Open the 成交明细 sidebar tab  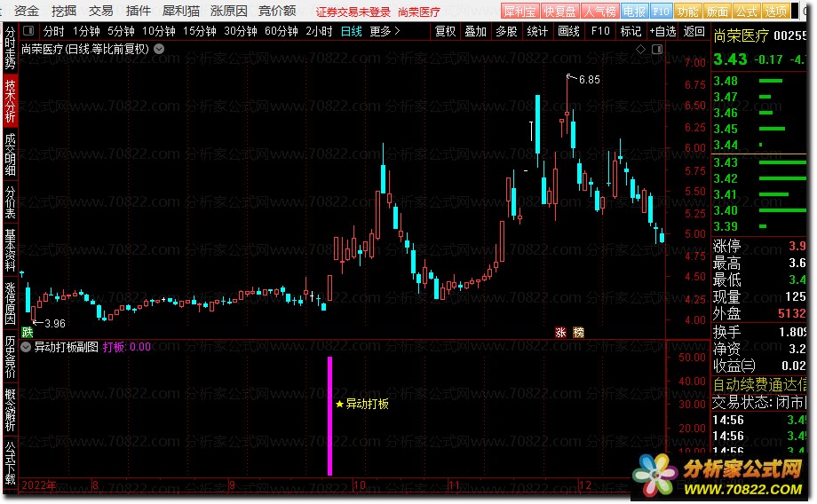11,154
